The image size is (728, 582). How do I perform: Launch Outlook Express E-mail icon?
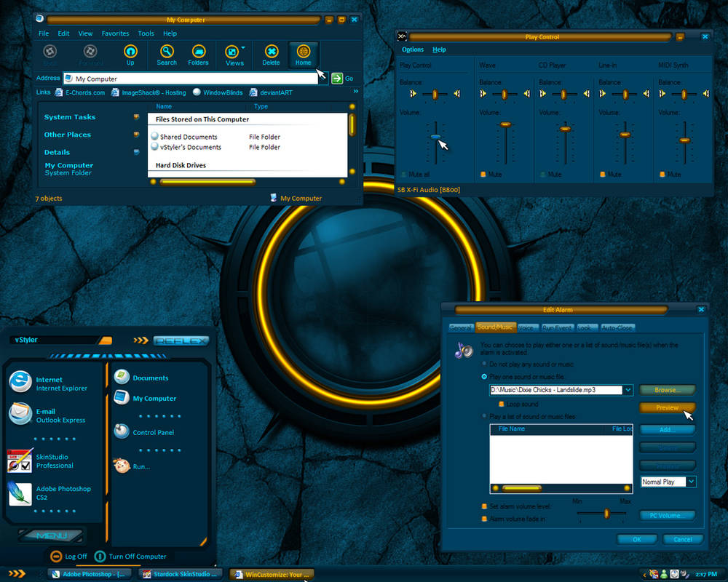click(x=47, y=415)
